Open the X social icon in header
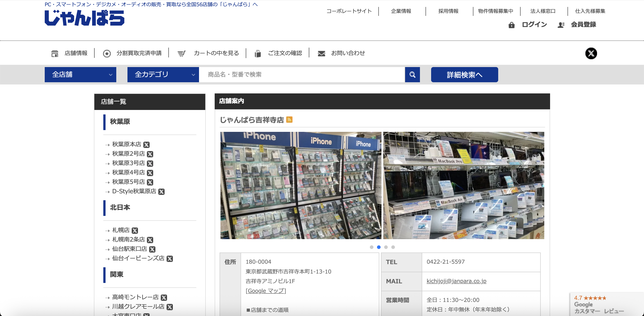The height and width of the screenshot is (316, 644). (591, 53)
